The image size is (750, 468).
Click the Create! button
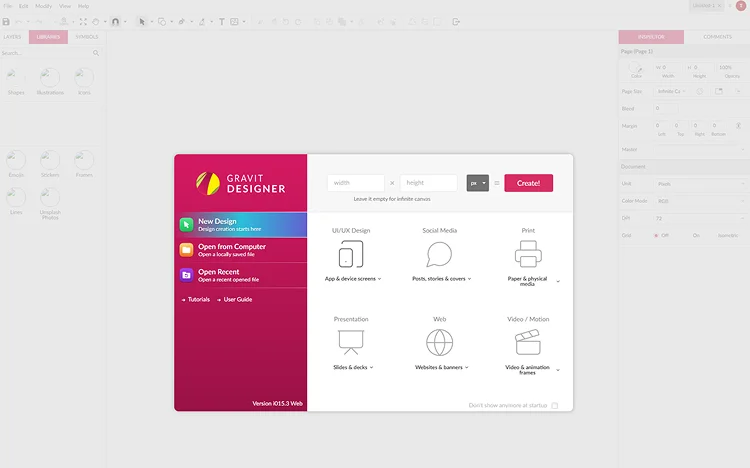coord(529,183)
